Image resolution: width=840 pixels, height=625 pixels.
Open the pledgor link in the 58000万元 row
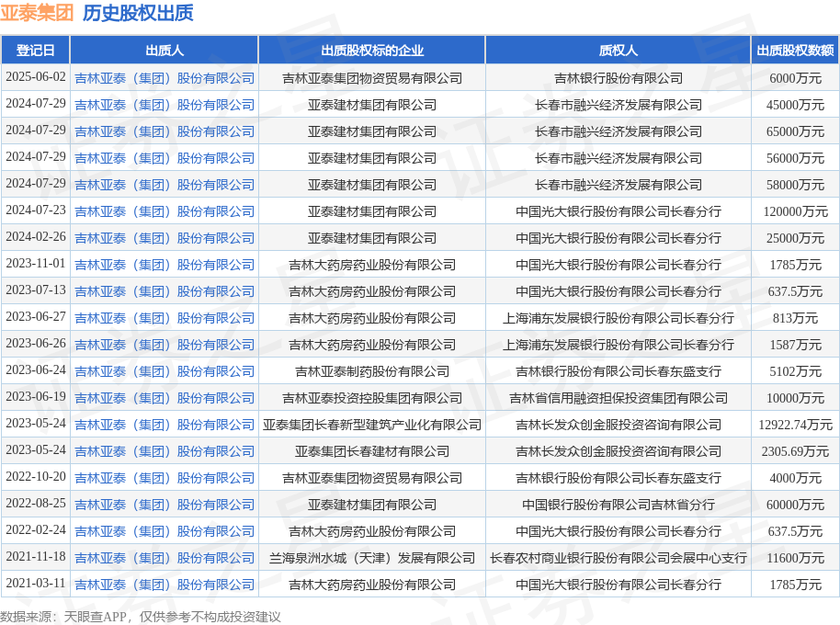[x=165, y=185]
